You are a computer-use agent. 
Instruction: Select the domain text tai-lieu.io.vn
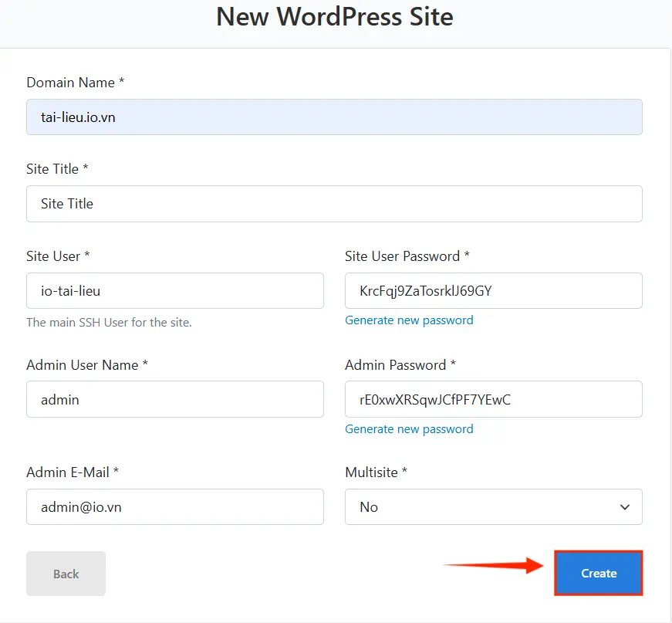tap(77, 117)
